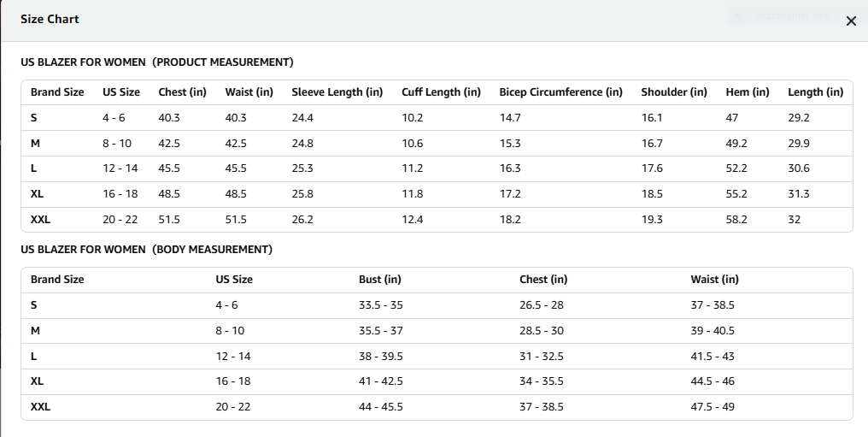The image size is (868, 437).
Task: Click the Cuff Length (in) column header
Action: coord(441,92)
